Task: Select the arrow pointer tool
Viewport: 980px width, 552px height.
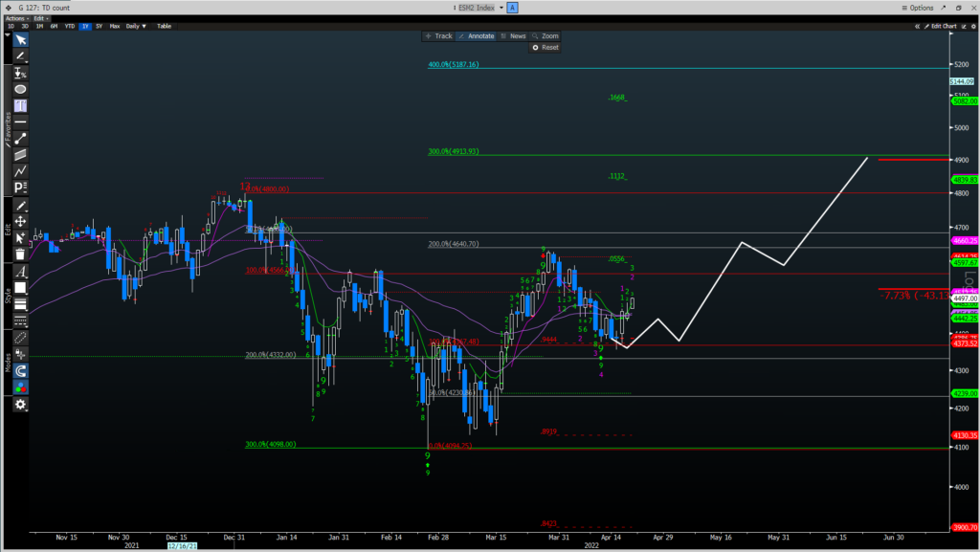Action: coord(21,40)
